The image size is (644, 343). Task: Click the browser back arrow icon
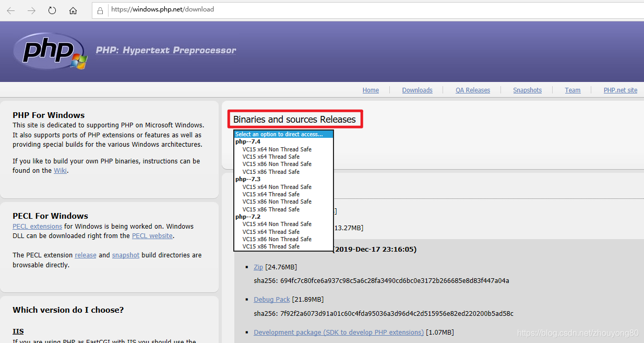(10, 10)
